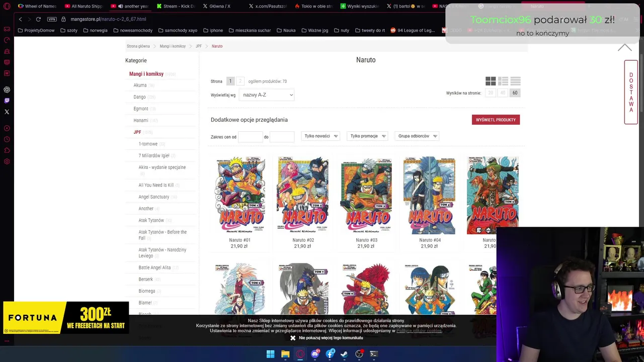Open the '94 League of Leg...' bookmark
This screenshot has width=644, height=362.
click(x=413, y=30)
